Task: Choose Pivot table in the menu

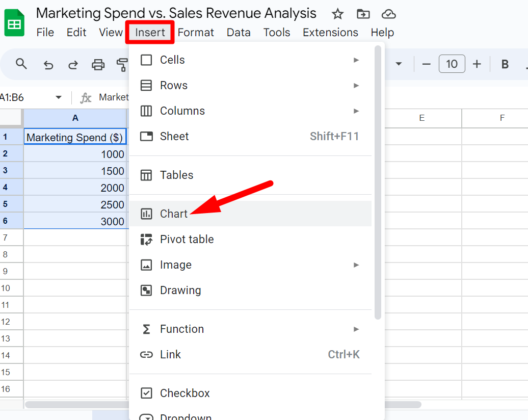Action: pyautogui.click(x=187, y=239)
